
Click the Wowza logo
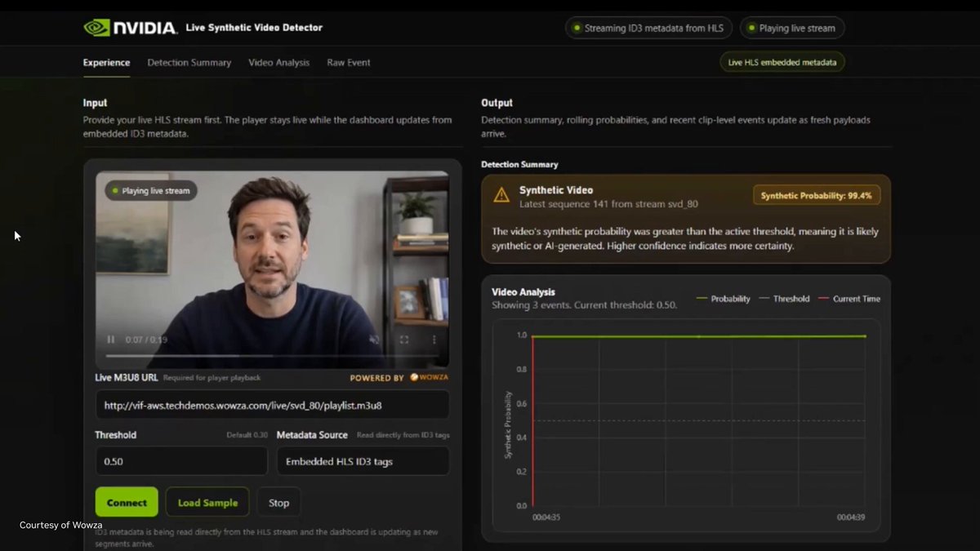point(429,378)
